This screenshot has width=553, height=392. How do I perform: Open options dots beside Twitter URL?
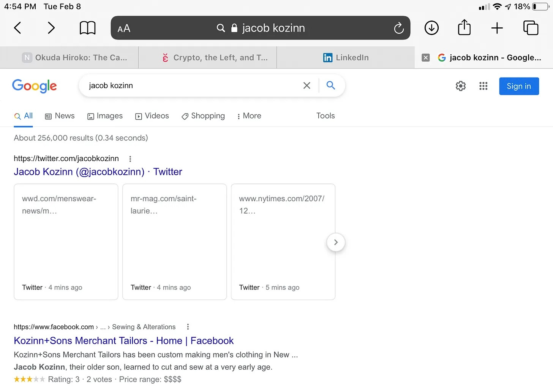[130, 159]
